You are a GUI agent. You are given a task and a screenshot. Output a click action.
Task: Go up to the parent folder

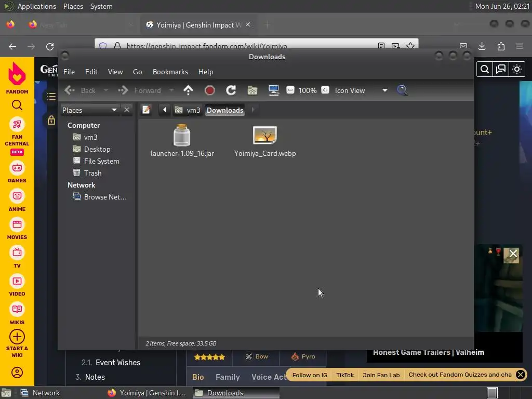[188, 90]
